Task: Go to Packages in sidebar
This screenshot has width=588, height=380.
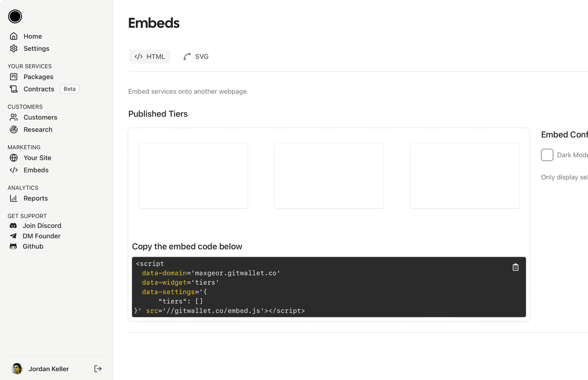Action: pyautogui.click(x=38, y=77)
